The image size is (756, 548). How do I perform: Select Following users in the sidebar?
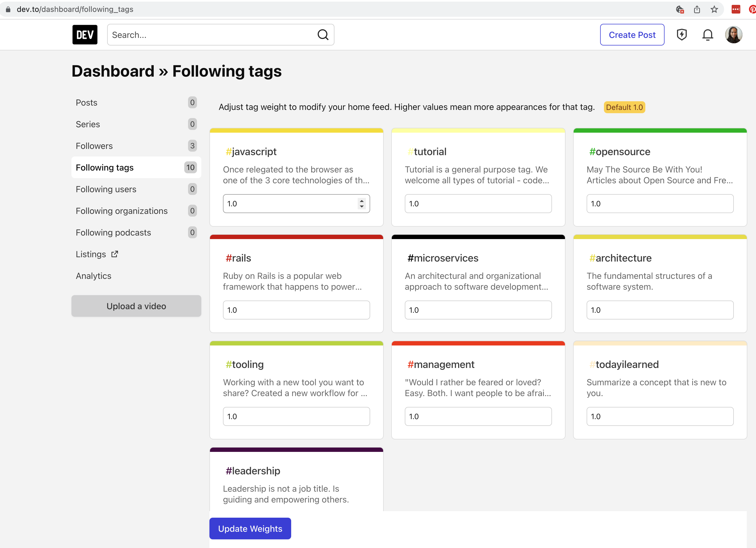(106, 189)
